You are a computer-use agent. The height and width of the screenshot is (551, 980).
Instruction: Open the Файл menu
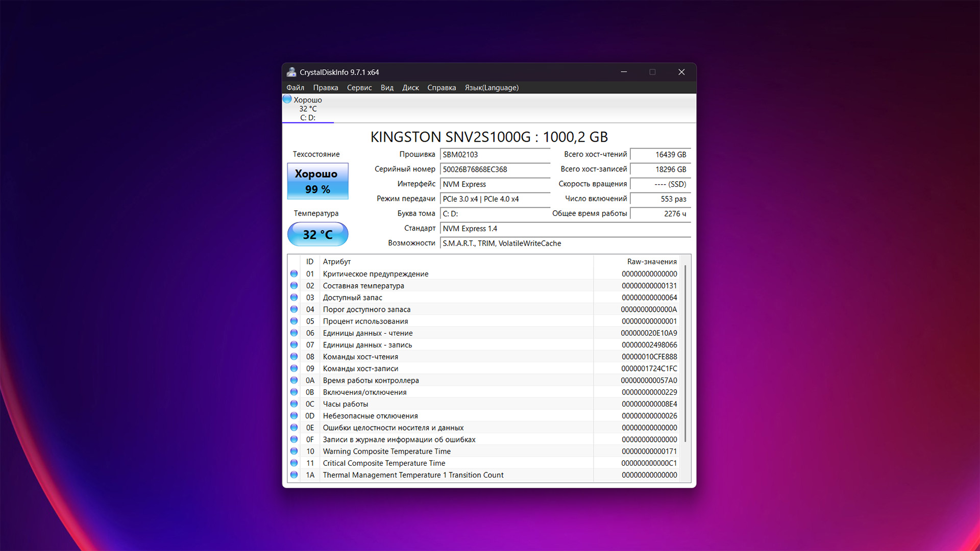tap(295, 88)
